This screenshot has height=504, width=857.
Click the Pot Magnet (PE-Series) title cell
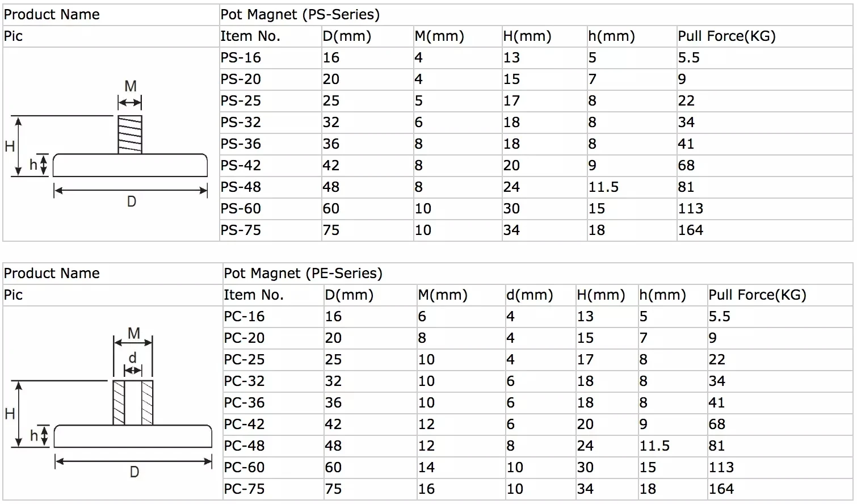coord(303,274)
